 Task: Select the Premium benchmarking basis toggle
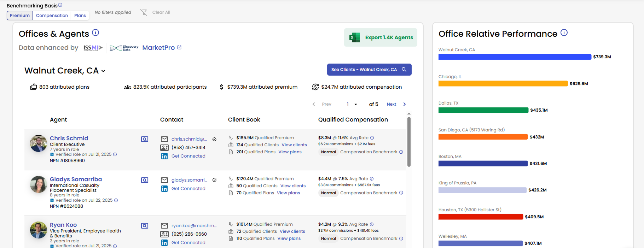tap(20, 16)
